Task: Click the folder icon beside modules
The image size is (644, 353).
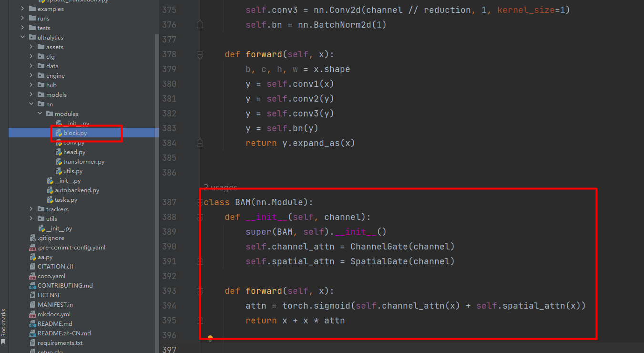Action: coord(50,114)
